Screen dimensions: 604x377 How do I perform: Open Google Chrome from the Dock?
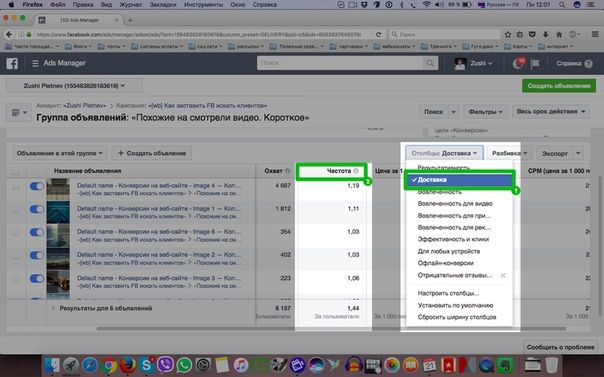109,365
